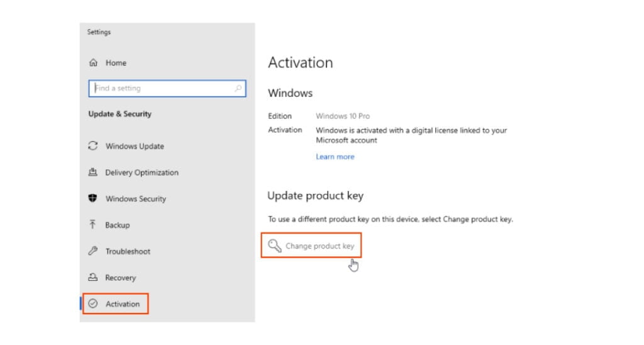Go to Delivery Optimization settings
644x345 pixels.
[x=142, y=172]
